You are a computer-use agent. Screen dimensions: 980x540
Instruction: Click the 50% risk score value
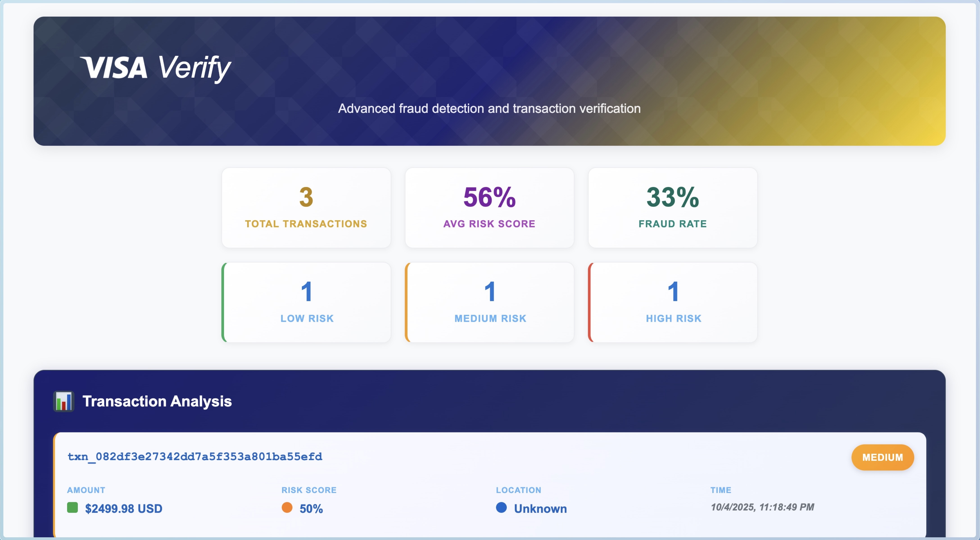coord(311,509)
